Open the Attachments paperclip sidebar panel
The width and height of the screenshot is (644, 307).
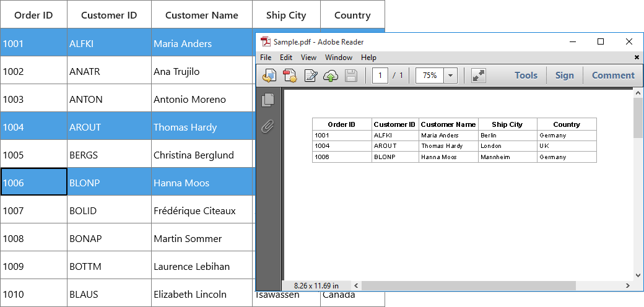point(268,127)
